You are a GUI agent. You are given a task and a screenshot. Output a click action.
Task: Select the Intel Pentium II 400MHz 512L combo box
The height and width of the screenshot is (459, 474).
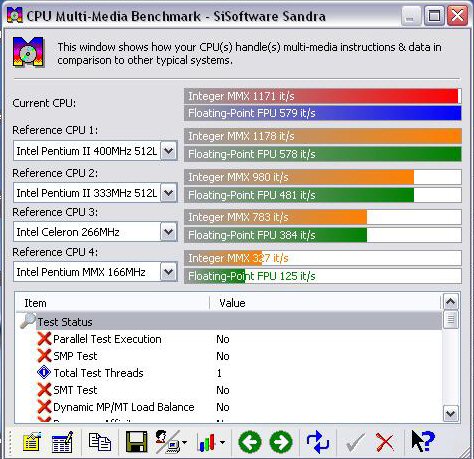(95, 151)
